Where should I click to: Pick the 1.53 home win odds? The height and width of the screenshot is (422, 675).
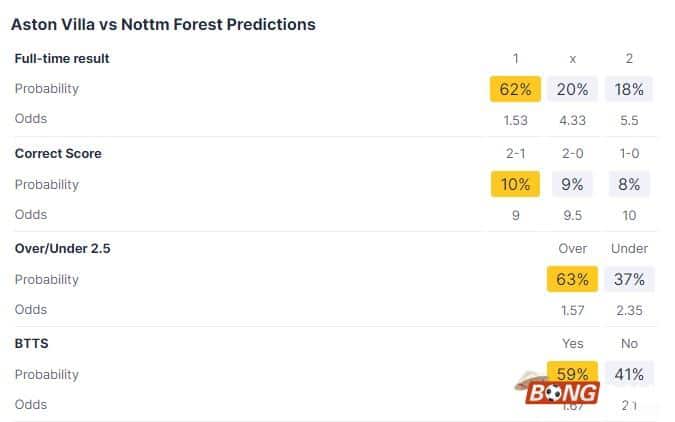[515, 119]
